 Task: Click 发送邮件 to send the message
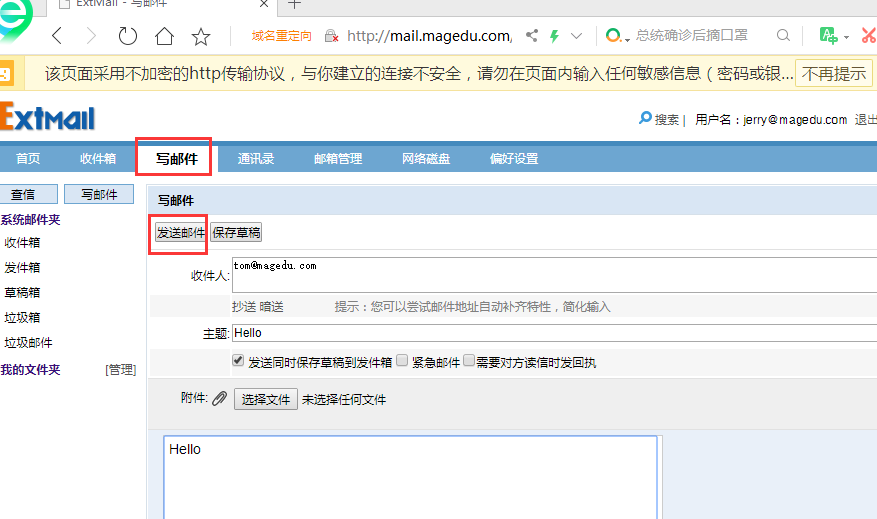(x=181, y=233)
